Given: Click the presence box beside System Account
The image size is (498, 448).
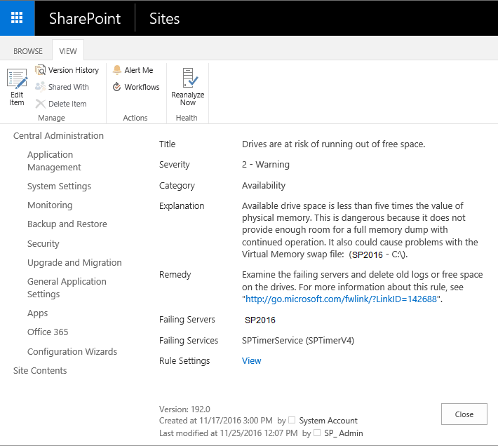Looking at the screenshot, I should click(292, 420).
